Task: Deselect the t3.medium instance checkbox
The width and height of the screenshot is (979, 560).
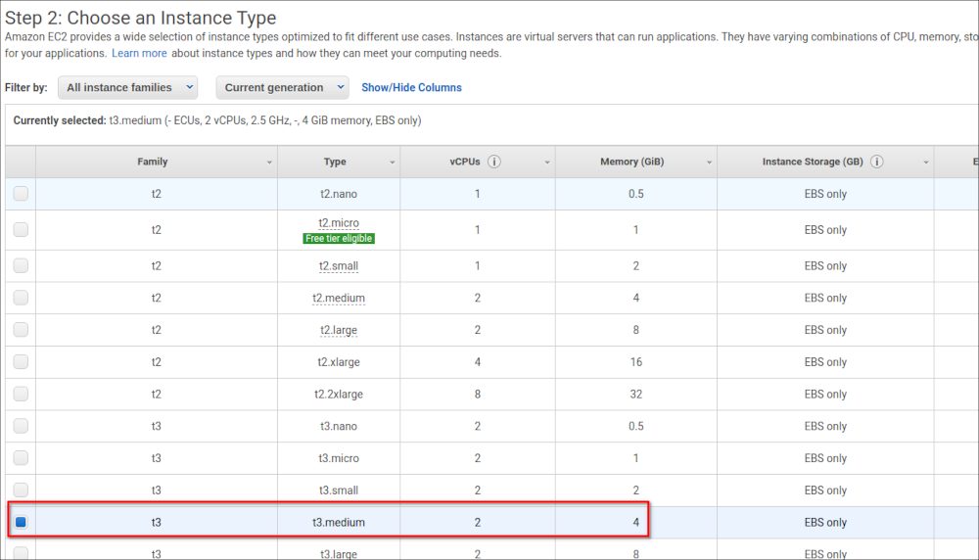Action: (21, 522)
